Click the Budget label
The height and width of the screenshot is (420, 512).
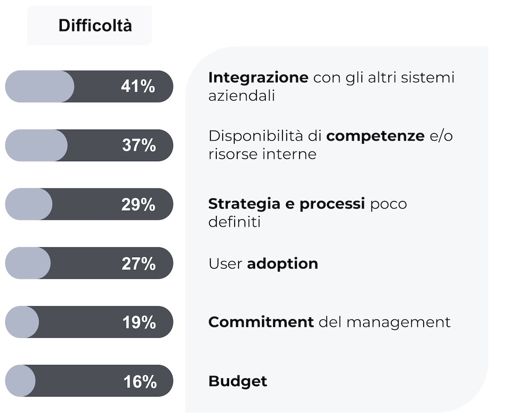pos(238,381)
